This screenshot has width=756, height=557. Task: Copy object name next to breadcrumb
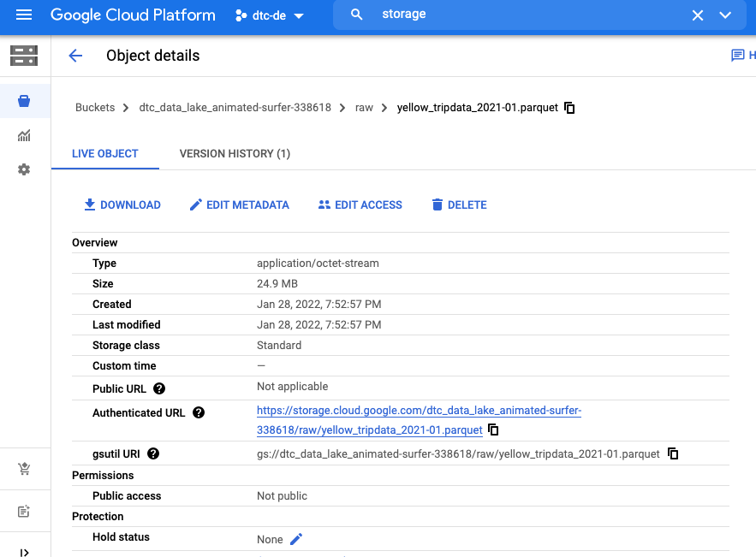569,108
